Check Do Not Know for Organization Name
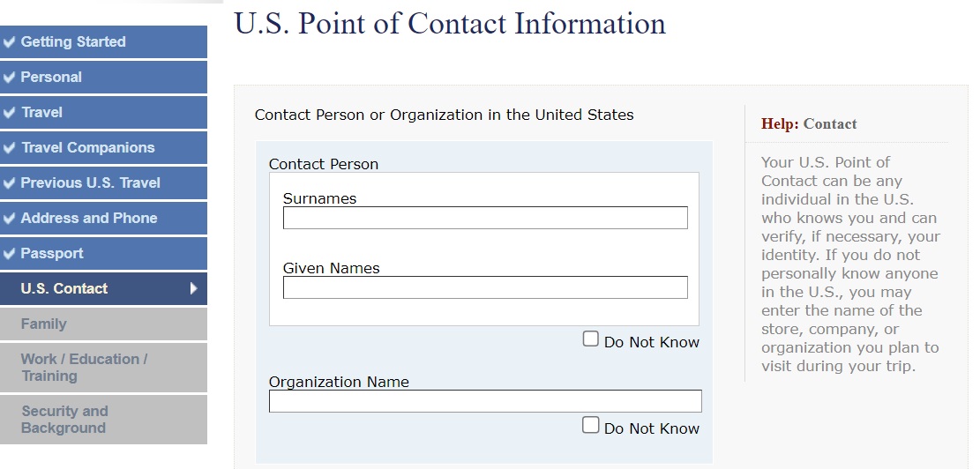980x469 pixels. (591, 426)
